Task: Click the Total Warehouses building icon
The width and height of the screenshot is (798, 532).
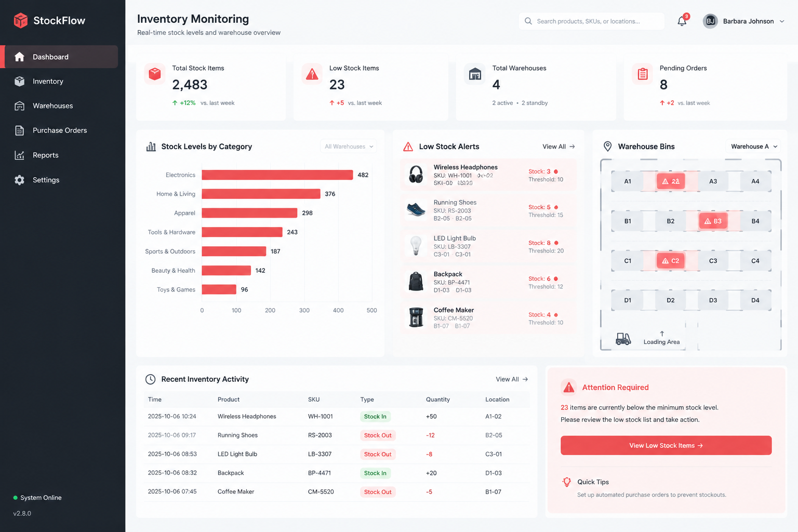Action: tap(475, 74)
